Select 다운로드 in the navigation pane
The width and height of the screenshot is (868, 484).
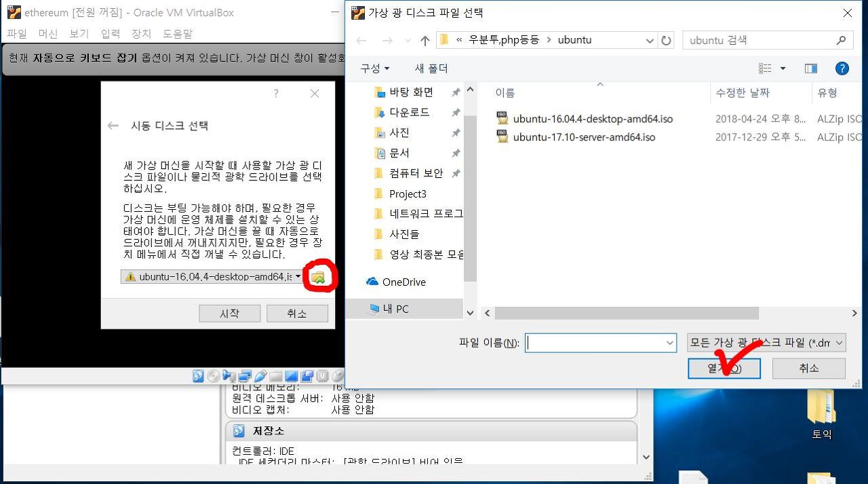pos(409,112)
